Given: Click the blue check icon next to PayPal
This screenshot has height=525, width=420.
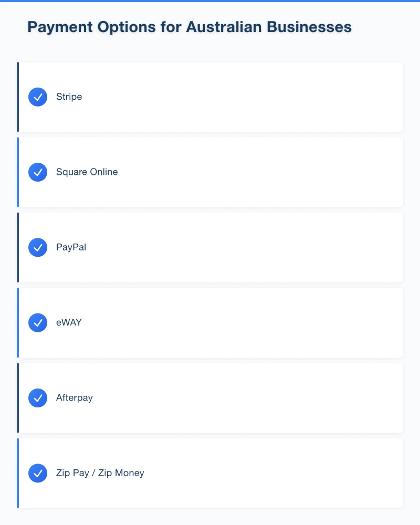Looking at the screenshot, I should click(38, 247).
